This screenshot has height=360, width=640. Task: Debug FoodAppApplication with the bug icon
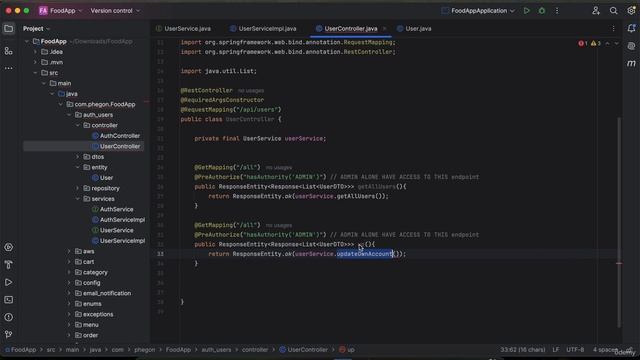542,11
